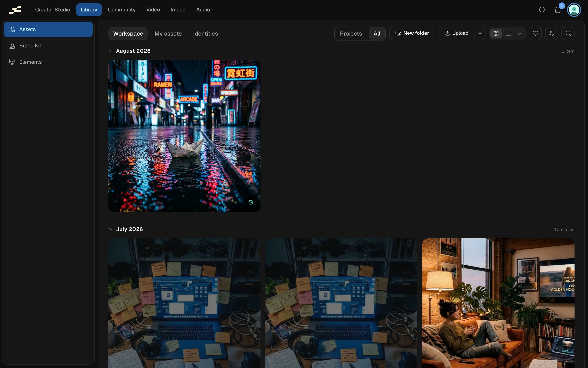Create a New folder
The image size is (588, 368).
(412, 34)
